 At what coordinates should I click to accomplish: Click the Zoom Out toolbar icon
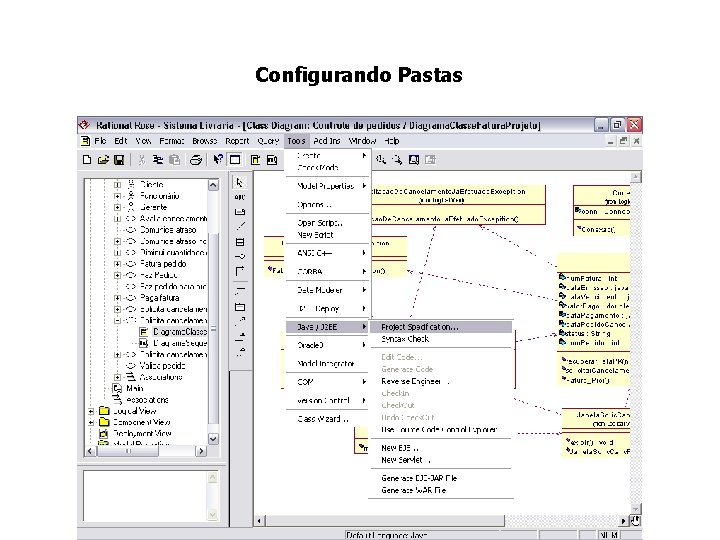tap(397, 160)
